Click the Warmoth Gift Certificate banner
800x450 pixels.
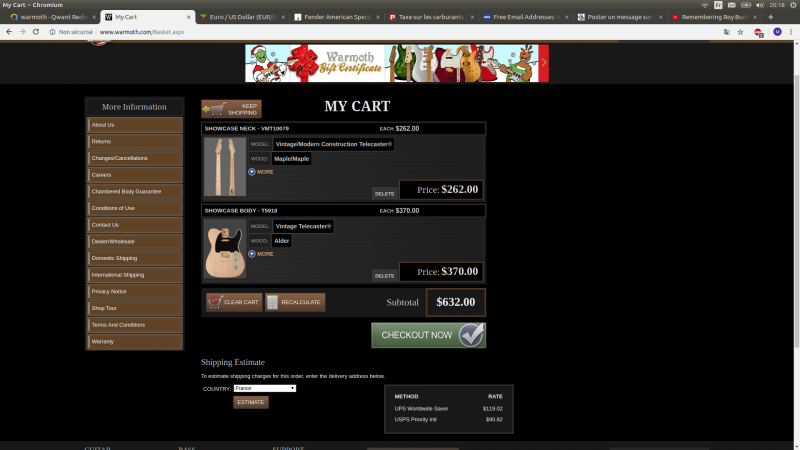pos(396,63)
